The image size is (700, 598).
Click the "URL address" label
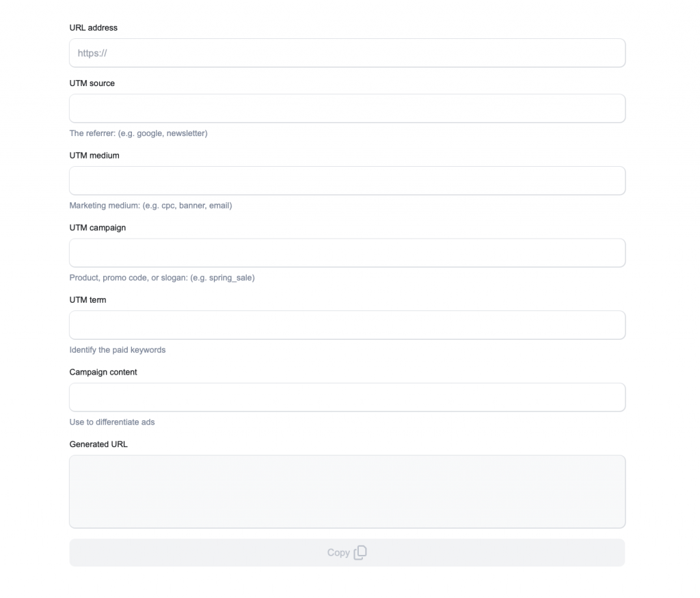[94, 28]
